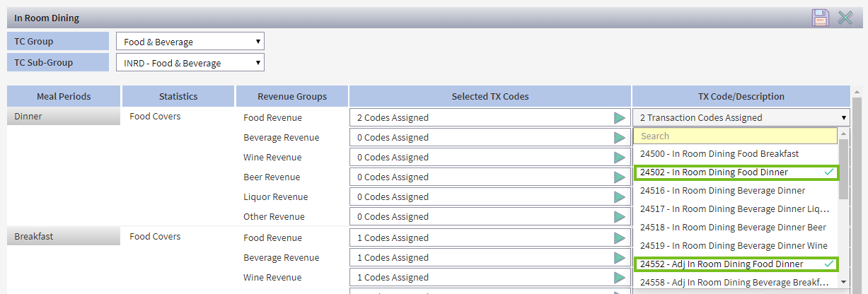Image resolution: width=868 pixels, height=294 pixels.
Task: Click arrow icon for Dinner Food Revenue codes
Action: click(x=620, y=118)
